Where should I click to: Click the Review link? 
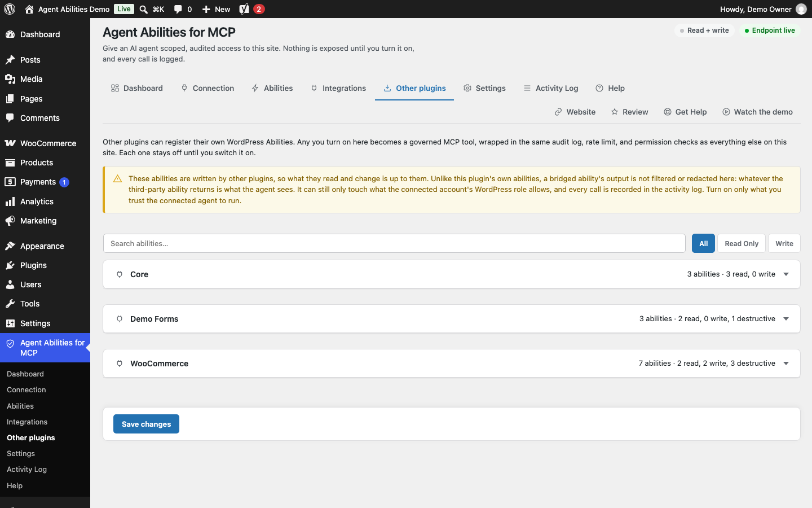630,112
